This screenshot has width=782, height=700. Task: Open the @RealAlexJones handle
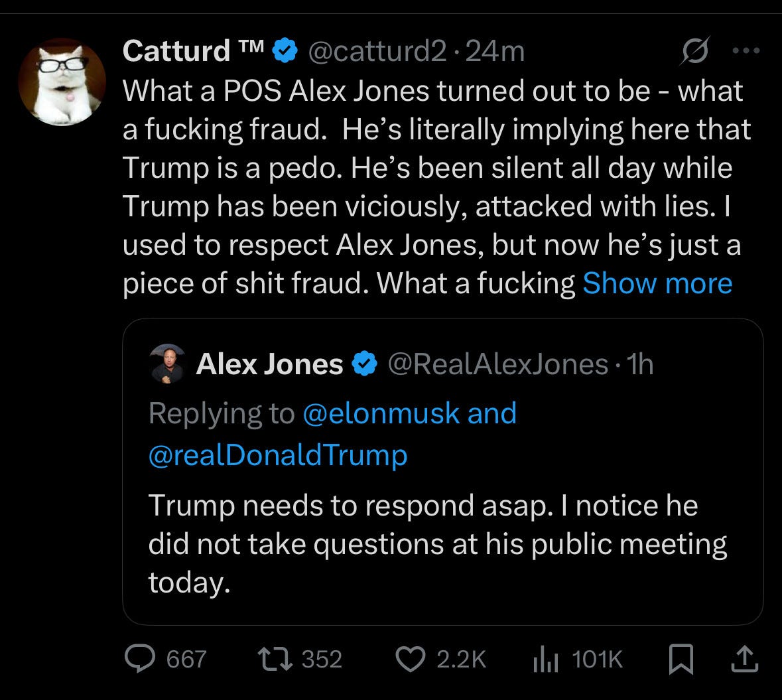point(497,364)
